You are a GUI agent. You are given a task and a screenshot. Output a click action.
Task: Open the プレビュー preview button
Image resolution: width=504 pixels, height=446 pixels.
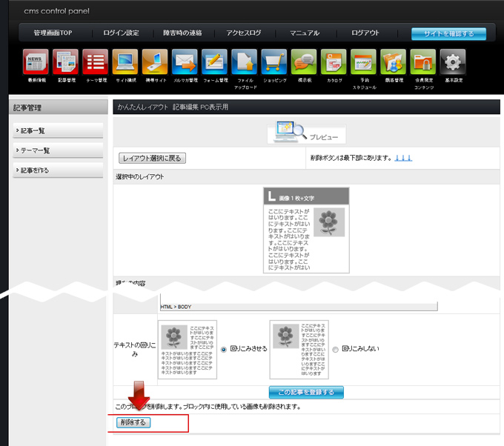click(306, 132)
